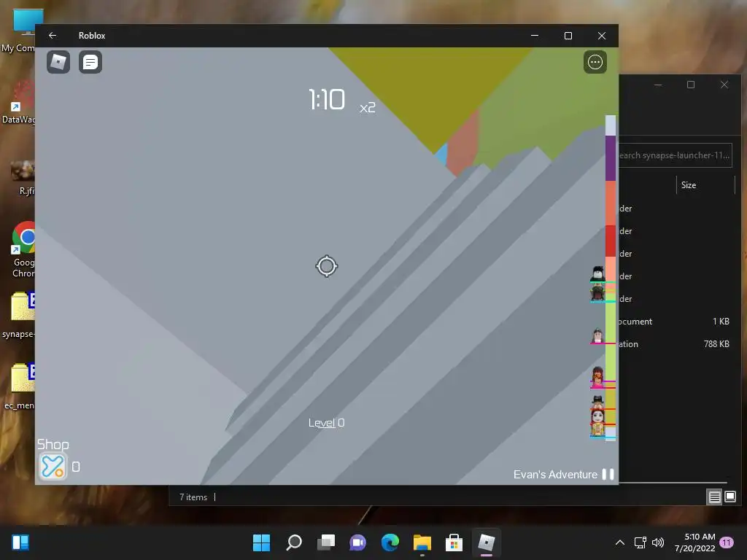Click the purple segment of tower progress bar
The image size is (747, 560).
(x=611, y=158)
